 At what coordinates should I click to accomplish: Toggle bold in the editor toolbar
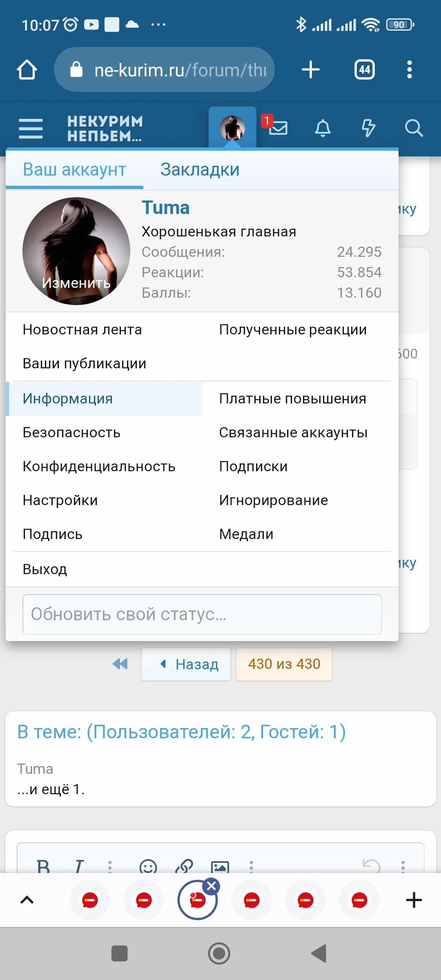[43, 866]
